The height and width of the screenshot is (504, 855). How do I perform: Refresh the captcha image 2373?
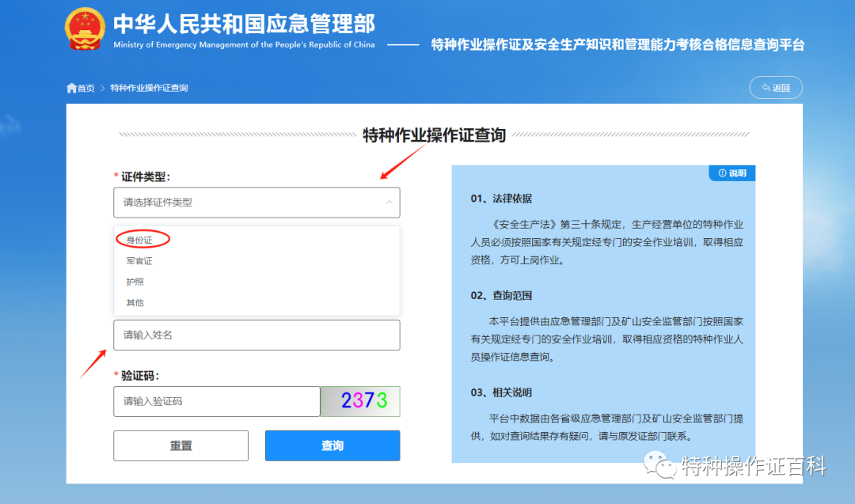[360, 401]
